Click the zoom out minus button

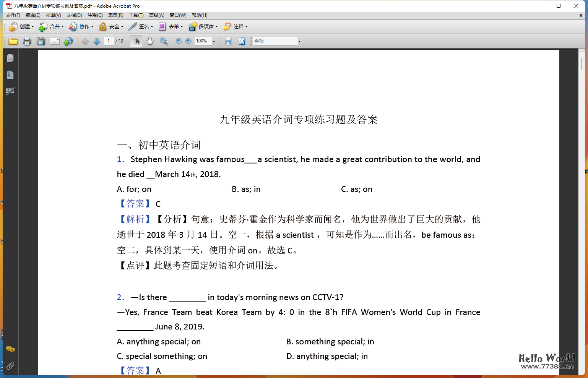[x=179, y=41]
